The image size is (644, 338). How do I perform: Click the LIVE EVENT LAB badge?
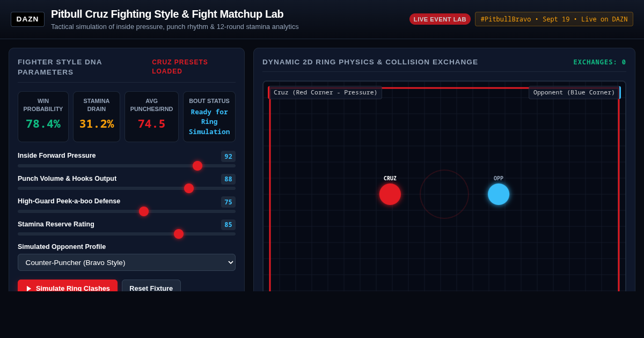tap(440, 19)
